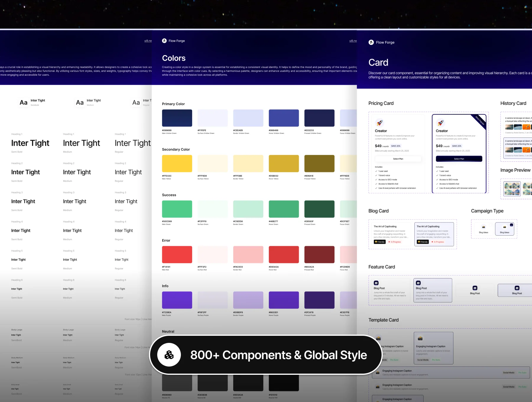532x402 pixels.
Task: Click the Pricing Card section heading
Action: (x=381, y=103)
